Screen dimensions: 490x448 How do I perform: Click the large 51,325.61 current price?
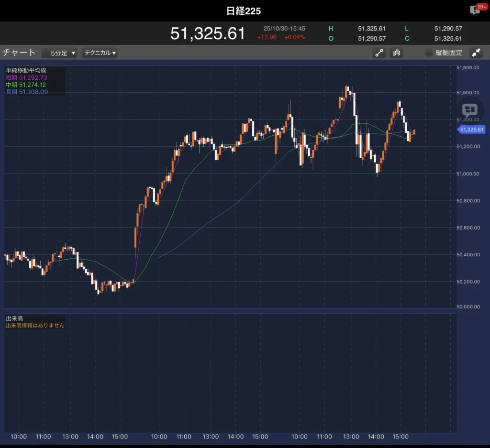[208, 33]
